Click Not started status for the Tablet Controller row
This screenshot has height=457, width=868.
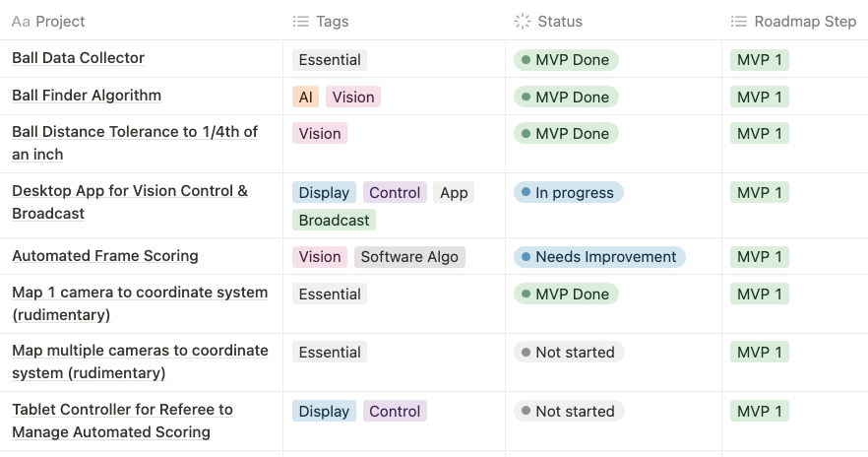coord(568,412)
